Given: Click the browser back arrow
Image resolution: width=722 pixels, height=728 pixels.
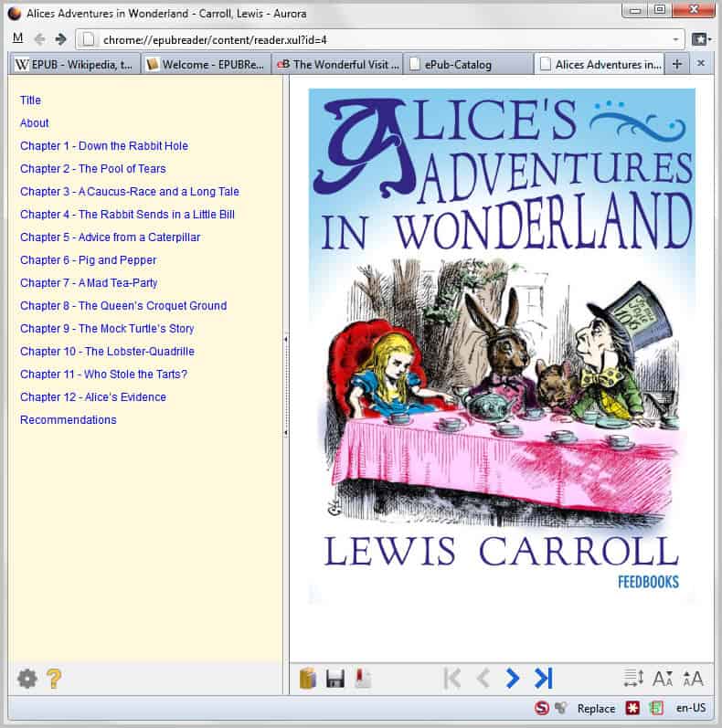Looking at the screenshot, I should [40, 39].
